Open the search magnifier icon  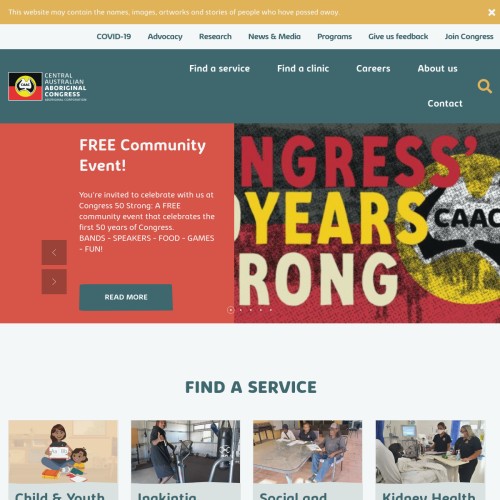coord(484,86)
